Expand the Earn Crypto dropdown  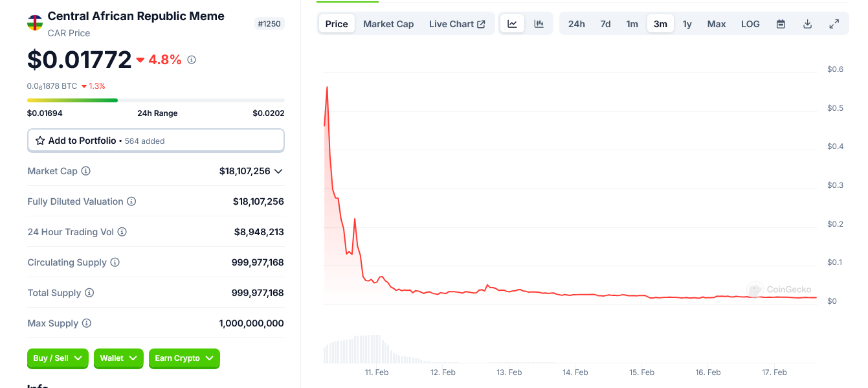[184, 358]
